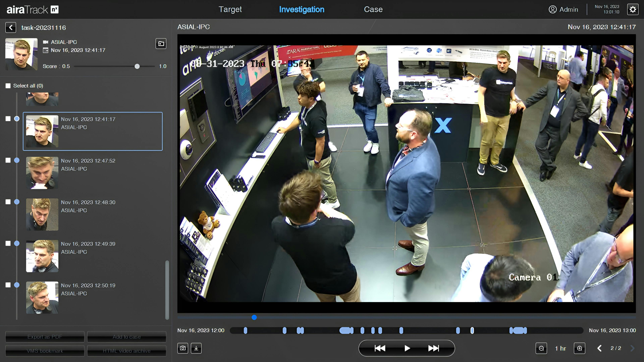Click the Export as PDF button
Image resolution: width=644 pixels, height=362 pixels.
coord(45,337)
